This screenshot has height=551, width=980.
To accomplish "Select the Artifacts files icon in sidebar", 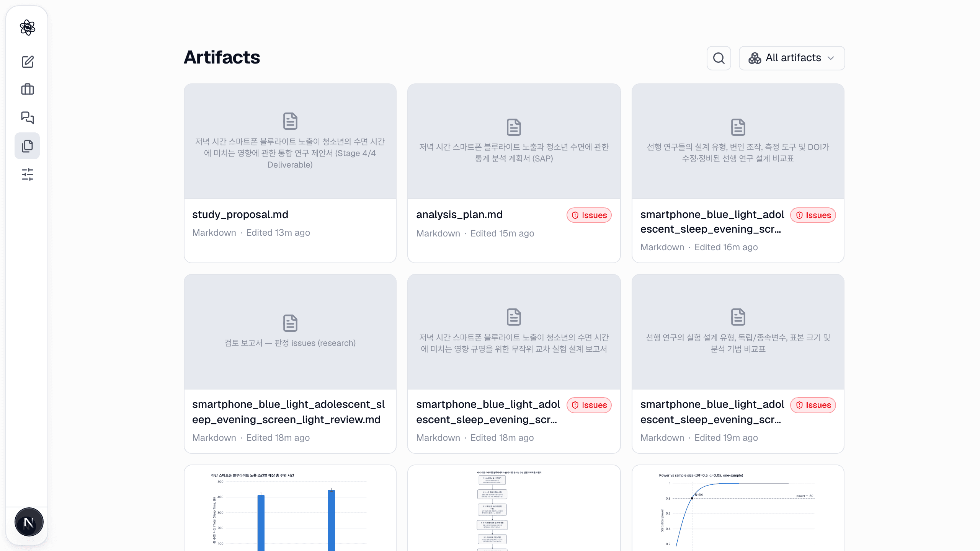I will (27, 146).
